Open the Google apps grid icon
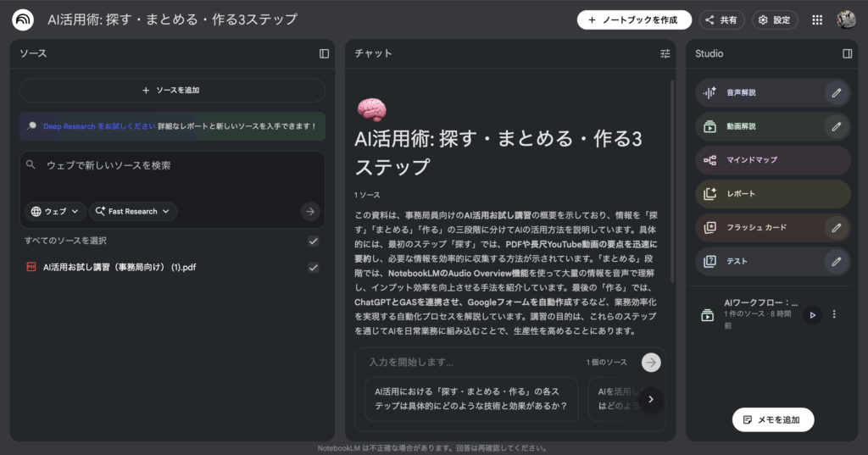The width and height of the screenshot is (868, 455). tap(817, 19)
